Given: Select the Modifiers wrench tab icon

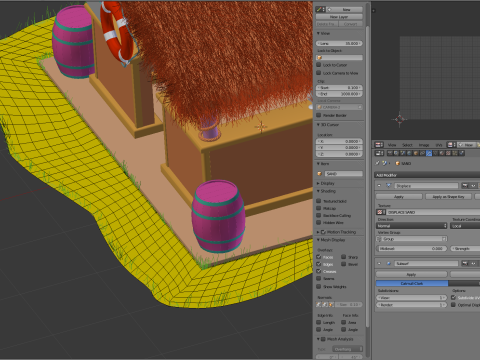Looking at the screenshot, I should pos(429,153).
